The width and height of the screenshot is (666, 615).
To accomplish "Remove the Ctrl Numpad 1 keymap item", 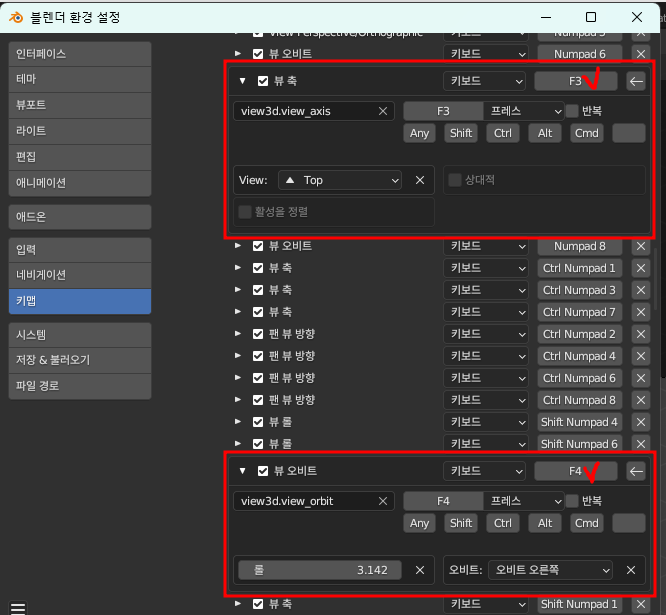I will click(x=641, y=268).
